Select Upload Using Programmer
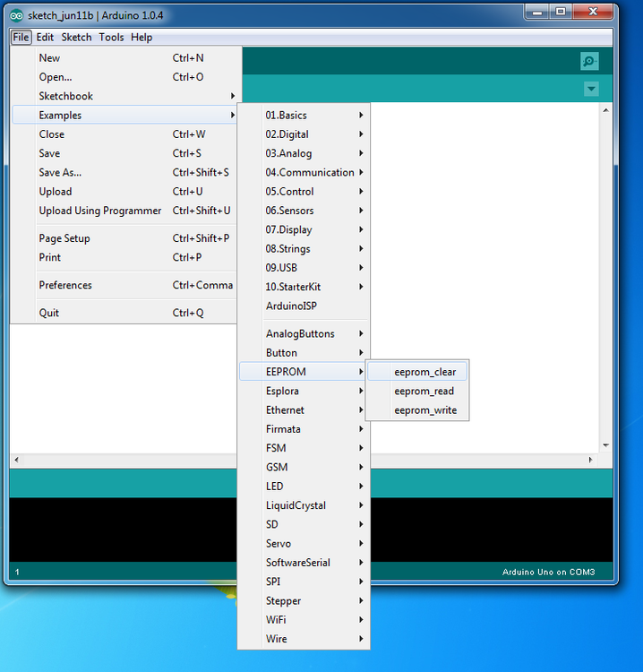The image size is (643, 672). [x=124, y=211]
